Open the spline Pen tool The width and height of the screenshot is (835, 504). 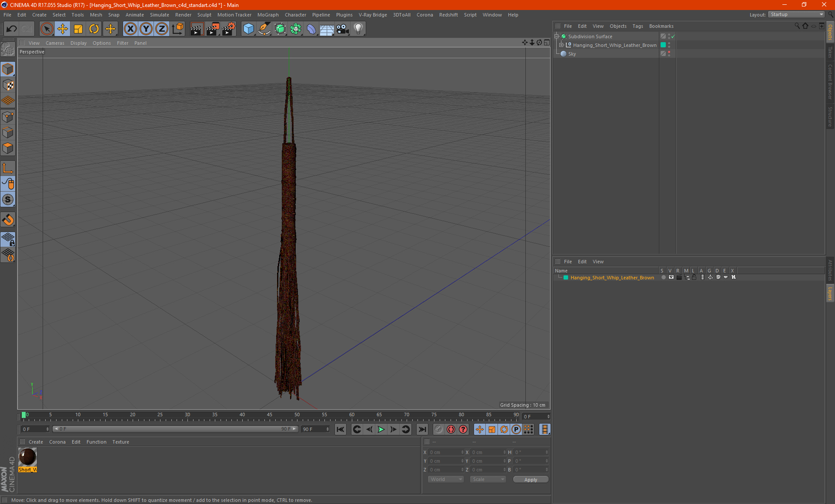tap(264, 29)
